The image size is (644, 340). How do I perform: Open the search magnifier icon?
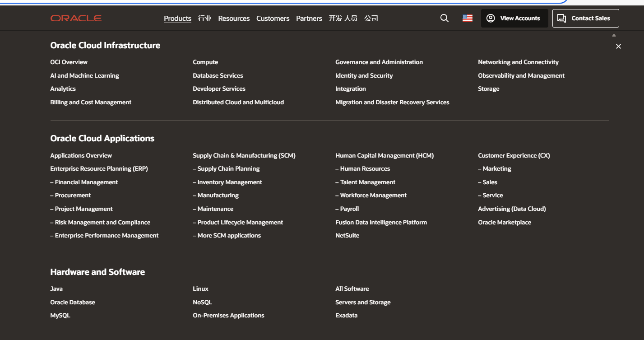(x=445, y=18)
